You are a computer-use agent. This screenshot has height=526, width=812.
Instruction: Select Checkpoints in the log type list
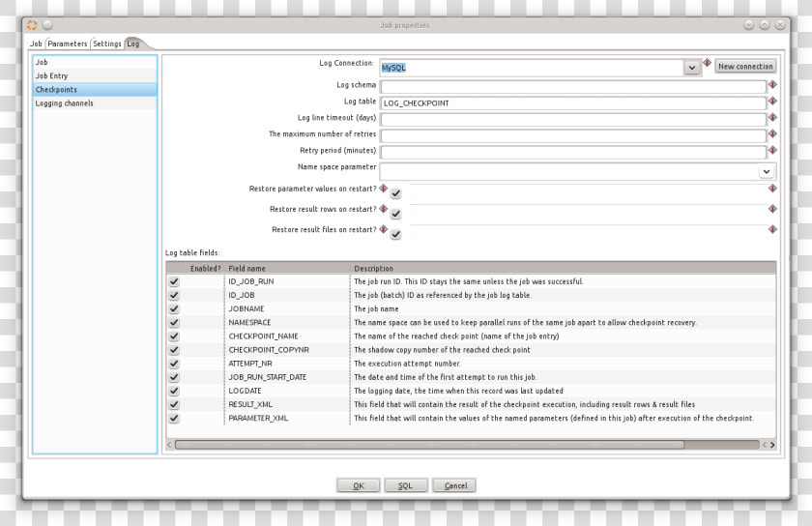[x=95, y=90]
